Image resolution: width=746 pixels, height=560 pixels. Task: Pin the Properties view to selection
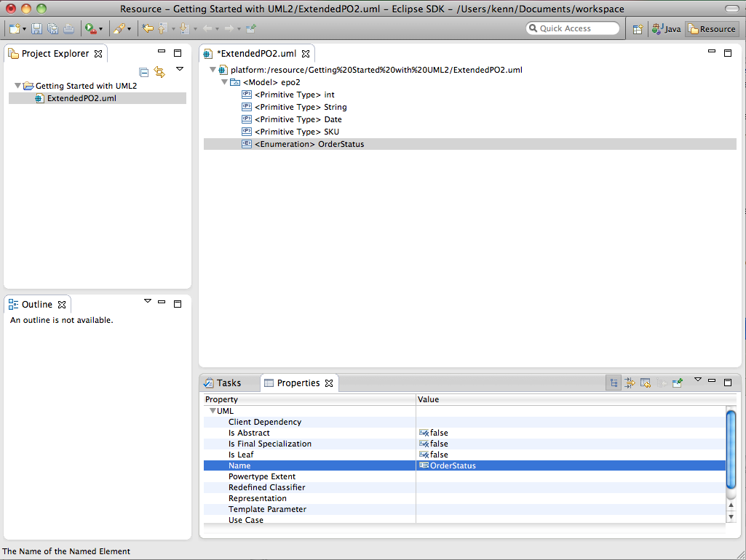point(678,383)
